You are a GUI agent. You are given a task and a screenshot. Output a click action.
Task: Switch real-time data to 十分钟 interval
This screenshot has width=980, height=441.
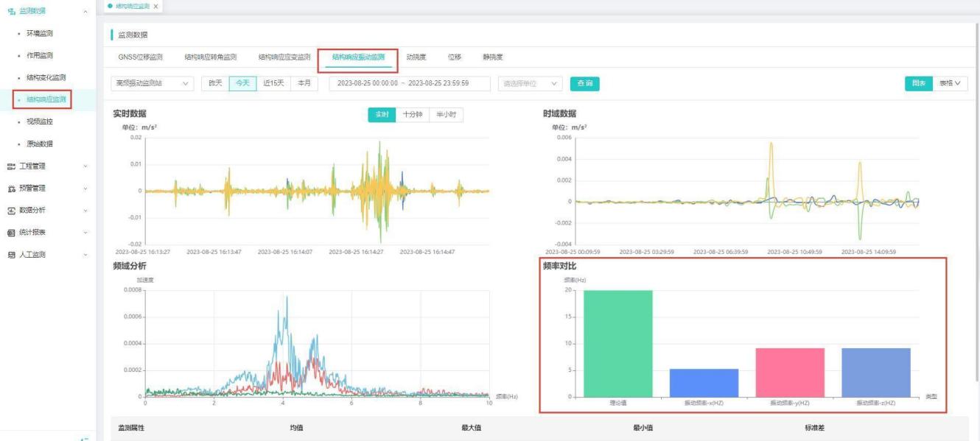coord(413,115)
